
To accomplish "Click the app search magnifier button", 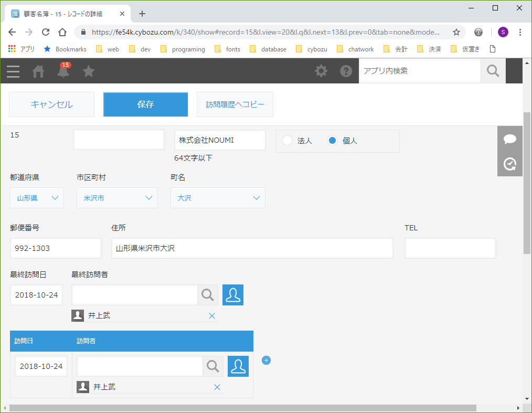I will (x=493, y=71).
